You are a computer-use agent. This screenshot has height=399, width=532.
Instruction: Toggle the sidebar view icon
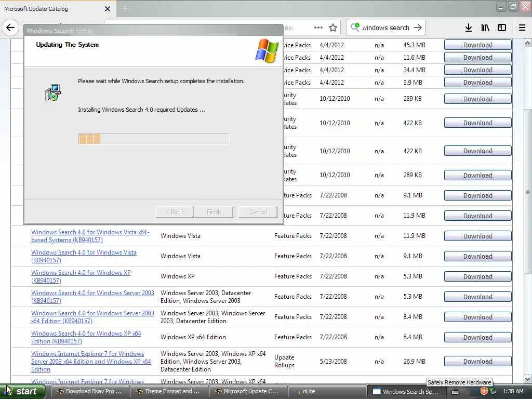(502, 28)
